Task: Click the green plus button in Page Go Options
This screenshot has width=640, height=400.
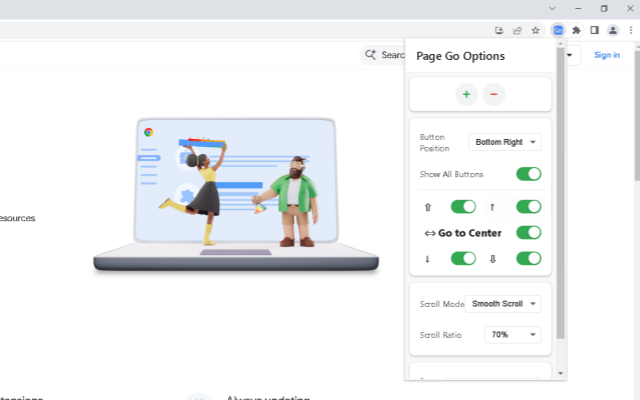Action: click(467, 94)
